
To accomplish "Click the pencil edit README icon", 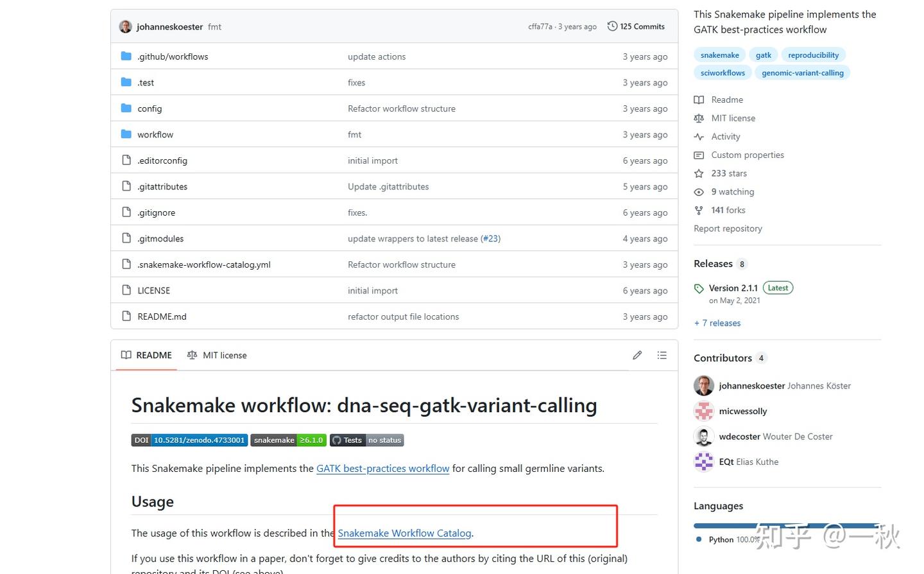I will coord(637,355).
